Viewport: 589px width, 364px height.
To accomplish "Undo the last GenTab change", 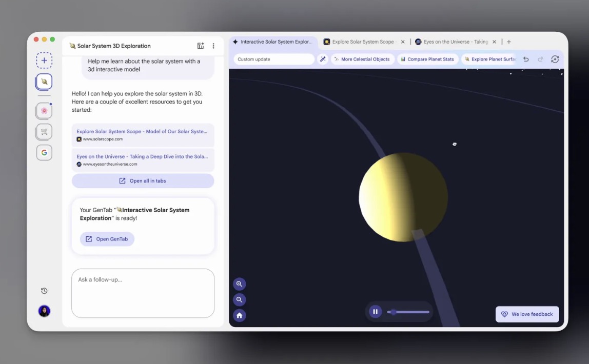I will 525,59.
